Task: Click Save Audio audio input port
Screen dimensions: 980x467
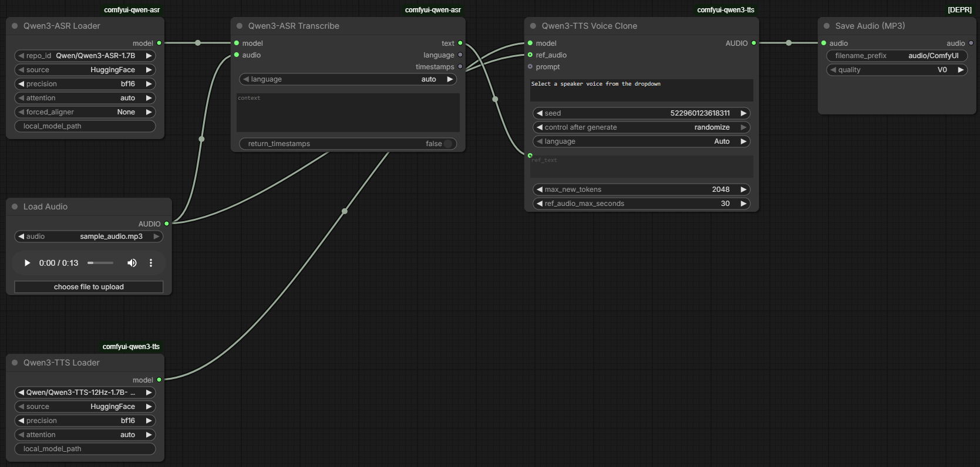Action: pos(824,43)
